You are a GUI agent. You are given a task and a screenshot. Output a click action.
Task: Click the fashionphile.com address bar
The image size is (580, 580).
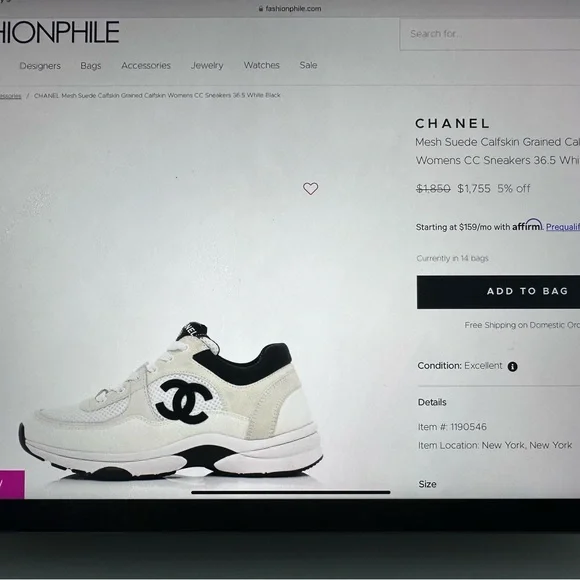click(x=290, y=9)
